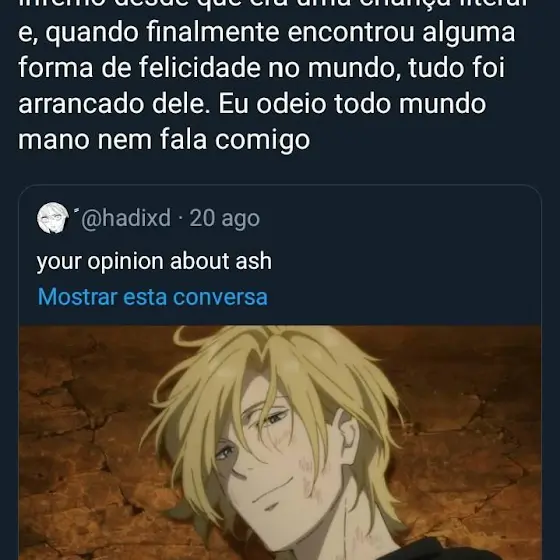Tap the line 'forma de felicidade no mundo'
Screen dimensions: 560x560
coord(261,68)
